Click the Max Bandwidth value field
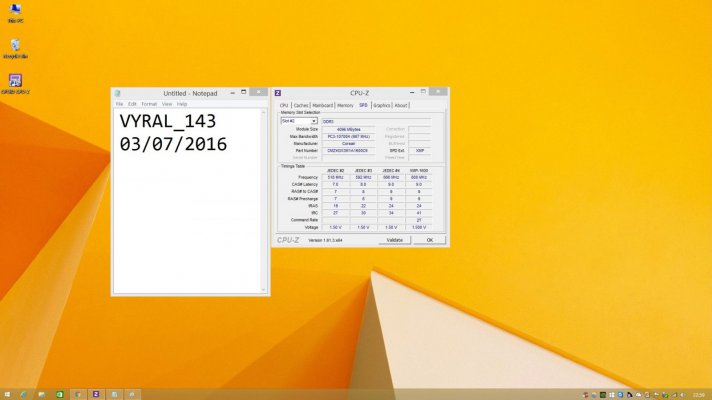Screen dimensions: 712x400 coord(348,136)
